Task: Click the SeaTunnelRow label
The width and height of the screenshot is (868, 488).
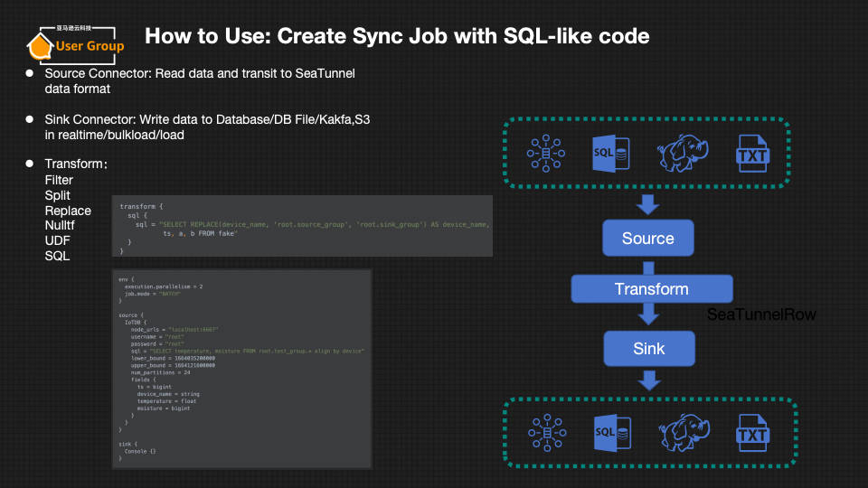Action: coord(761,314)
